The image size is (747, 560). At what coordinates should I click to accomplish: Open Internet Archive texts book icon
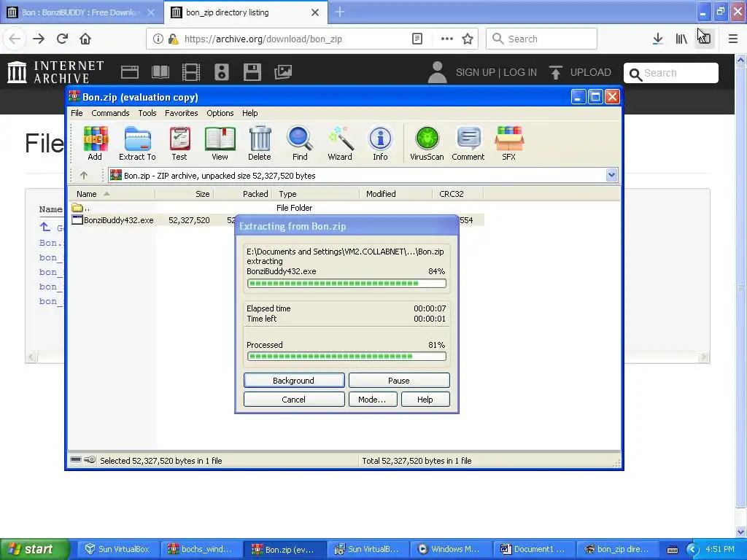[160, 72]
